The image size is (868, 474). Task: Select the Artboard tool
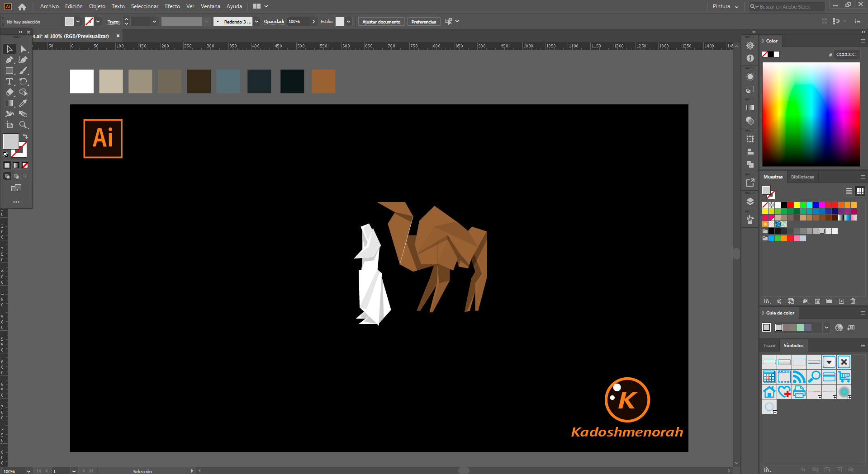click(x=9, y=125)
